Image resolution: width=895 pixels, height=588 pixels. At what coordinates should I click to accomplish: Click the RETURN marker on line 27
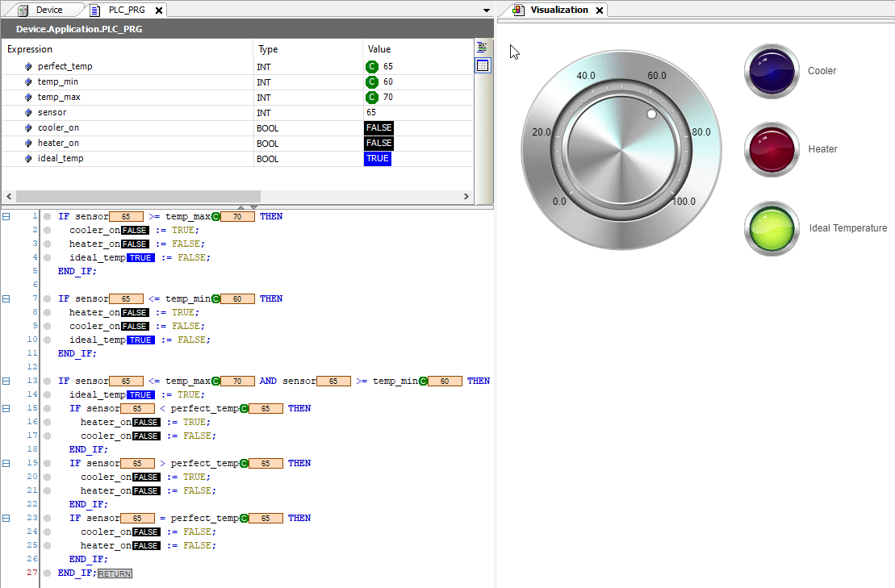(115, 573)
